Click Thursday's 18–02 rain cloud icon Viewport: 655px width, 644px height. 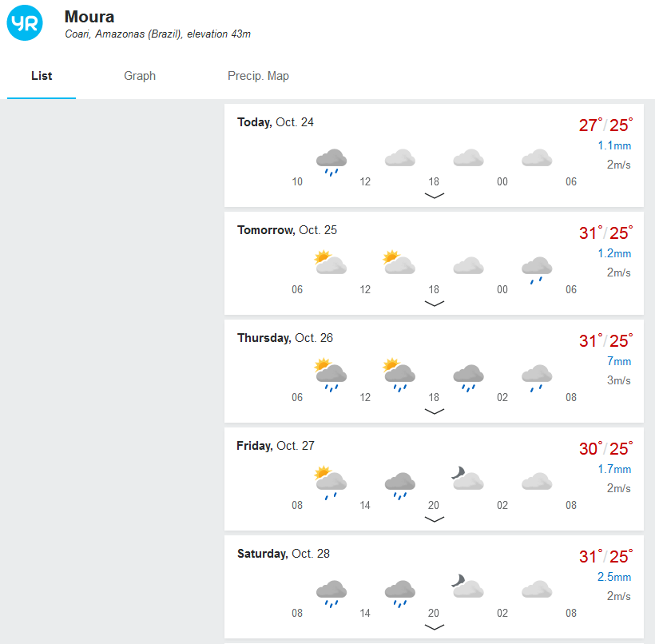pos(468,378)
